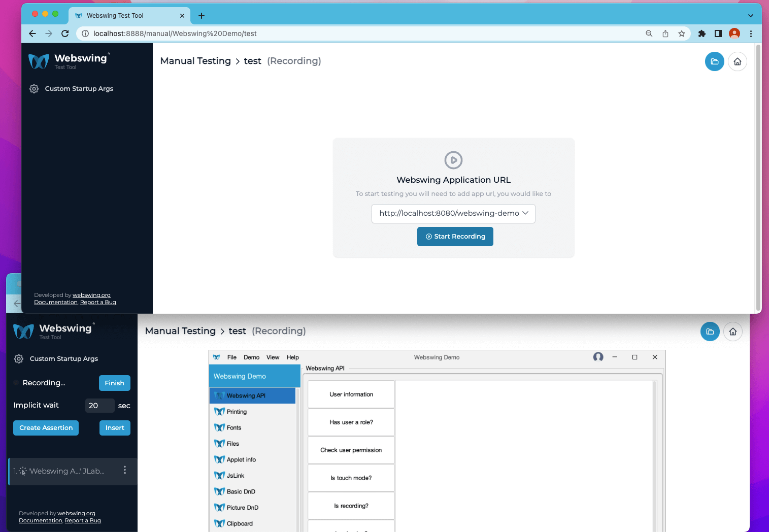
Task: Open the File menu in Webswing Demo
Action: tap(232, 357)
